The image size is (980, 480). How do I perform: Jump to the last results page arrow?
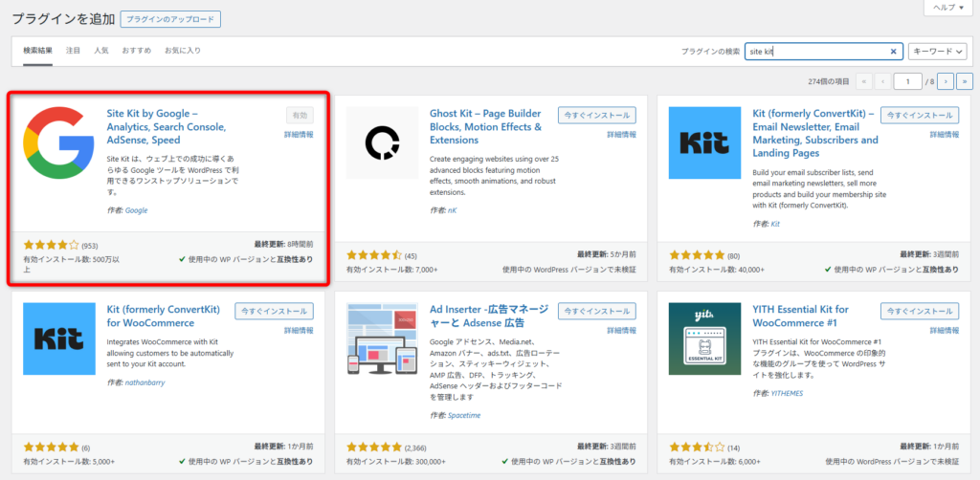965,81
